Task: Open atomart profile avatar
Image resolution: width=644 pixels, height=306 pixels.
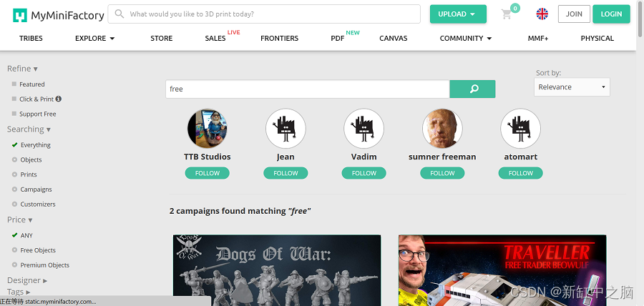Action: (x=520, y=129)
